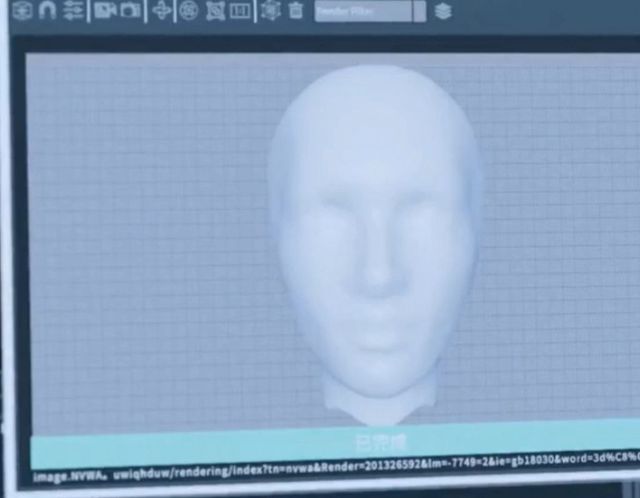The width and height of the screenshot is (640, 498).
Task: Click the wireframe sphere icon
Action: pyautogui.click(x=187, y=10)
